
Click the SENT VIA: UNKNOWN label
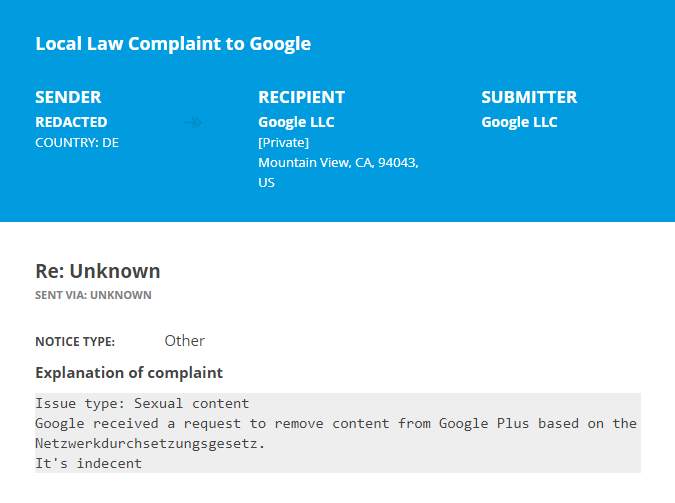tap(93, 295)
